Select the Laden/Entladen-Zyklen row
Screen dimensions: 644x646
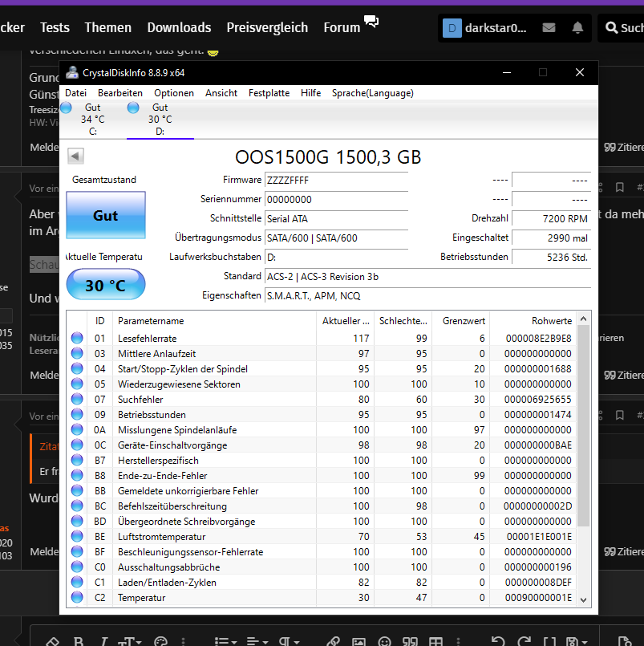coord(322,582)
